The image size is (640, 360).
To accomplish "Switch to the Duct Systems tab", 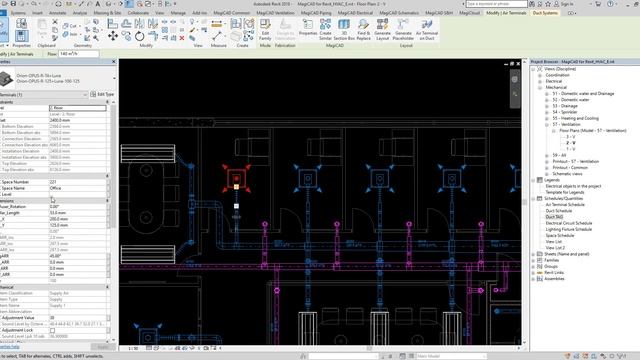I will pos(545,13).
